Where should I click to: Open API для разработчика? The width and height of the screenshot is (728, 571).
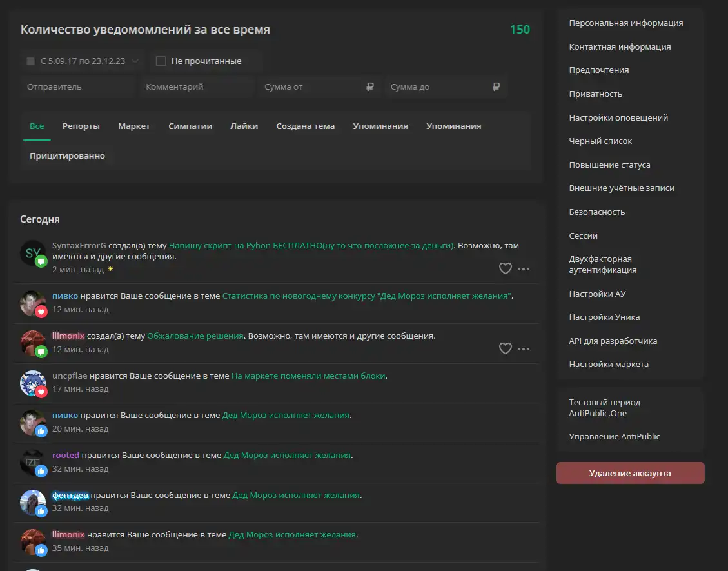pyautogui.click(x=613, y=341)
